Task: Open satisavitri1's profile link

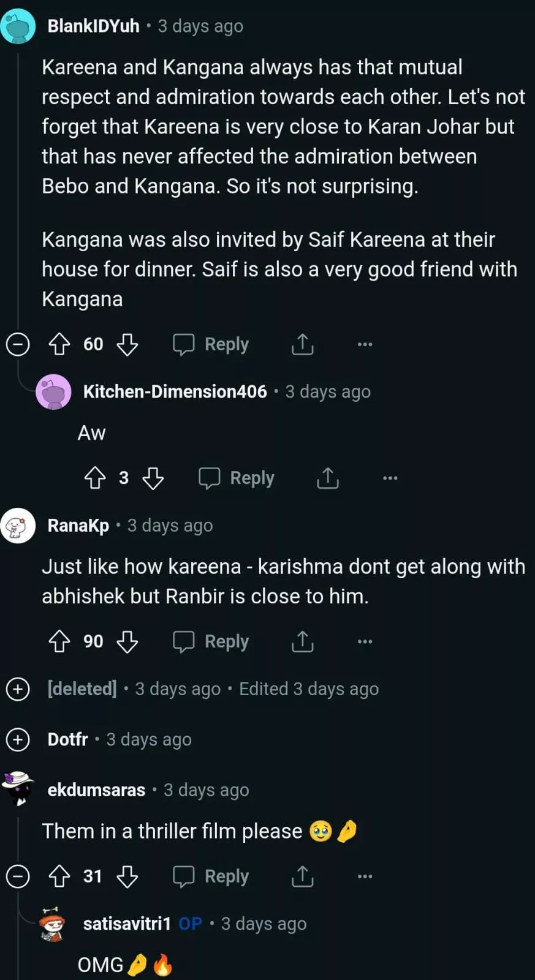Action: [127, 924]
